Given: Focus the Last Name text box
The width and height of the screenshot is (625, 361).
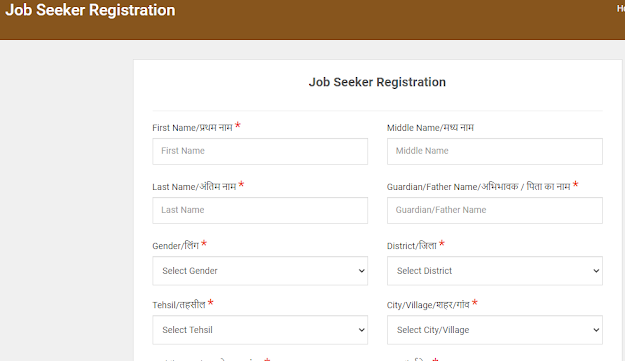Looking at the screenshot, I should coord(260,210).
